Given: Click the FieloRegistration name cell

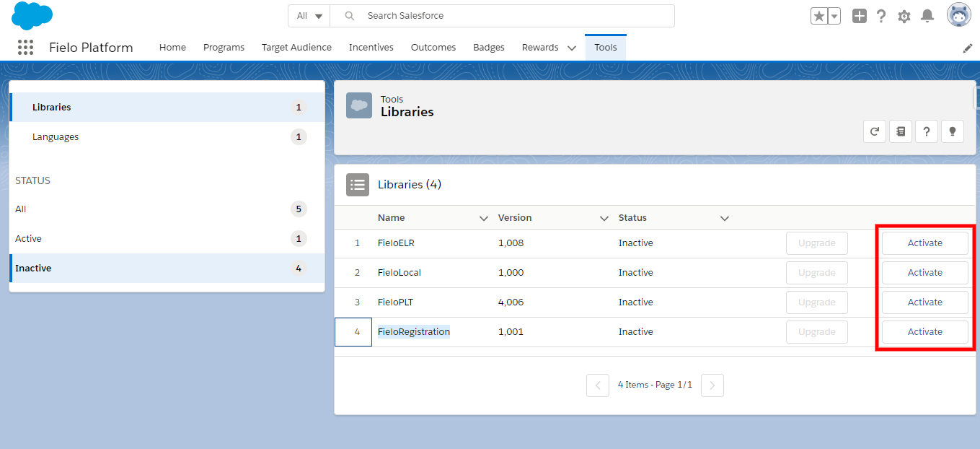Looking at the screenshot, I should pyautogui.click(x=414, y=332).
